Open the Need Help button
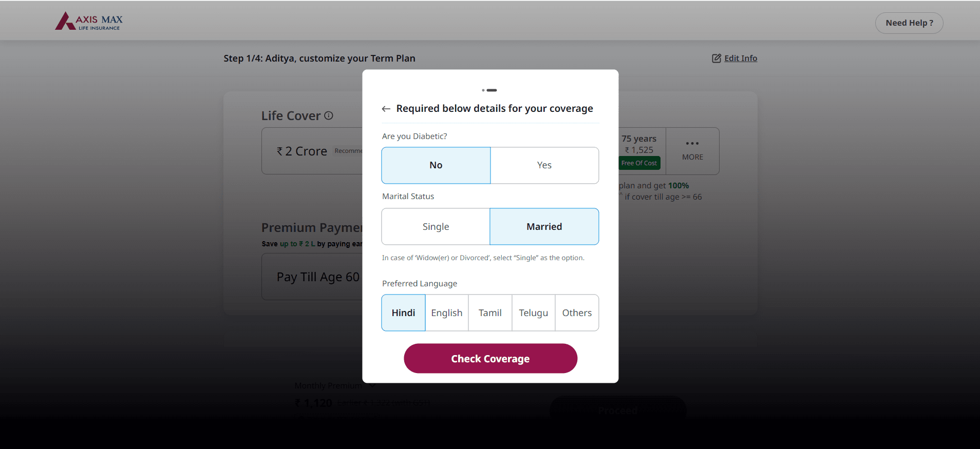 click(x=909, y=23)
